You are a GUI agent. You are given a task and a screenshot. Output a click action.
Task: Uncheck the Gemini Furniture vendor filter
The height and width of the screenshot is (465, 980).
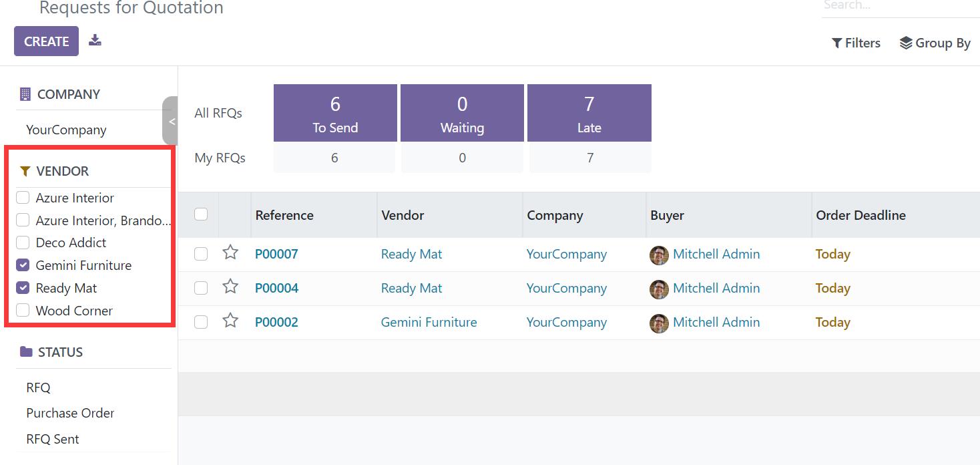[x=23, y=265]
